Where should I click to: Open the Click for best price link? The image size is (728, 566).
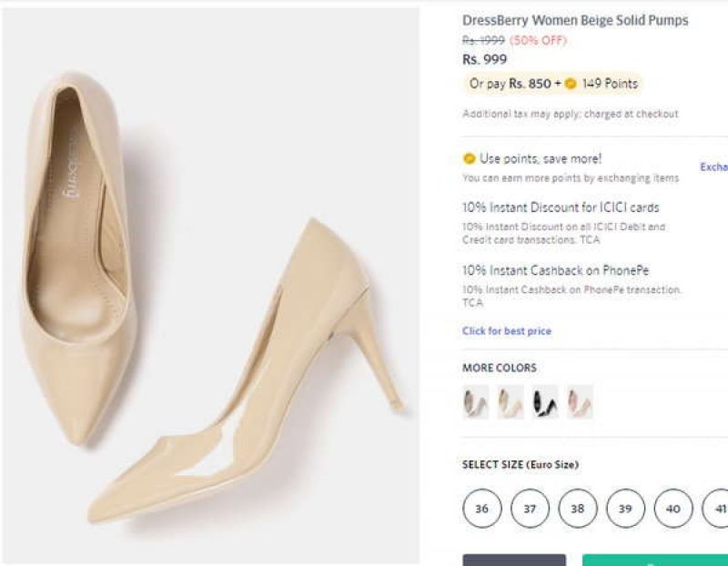(x=506, y=331)
